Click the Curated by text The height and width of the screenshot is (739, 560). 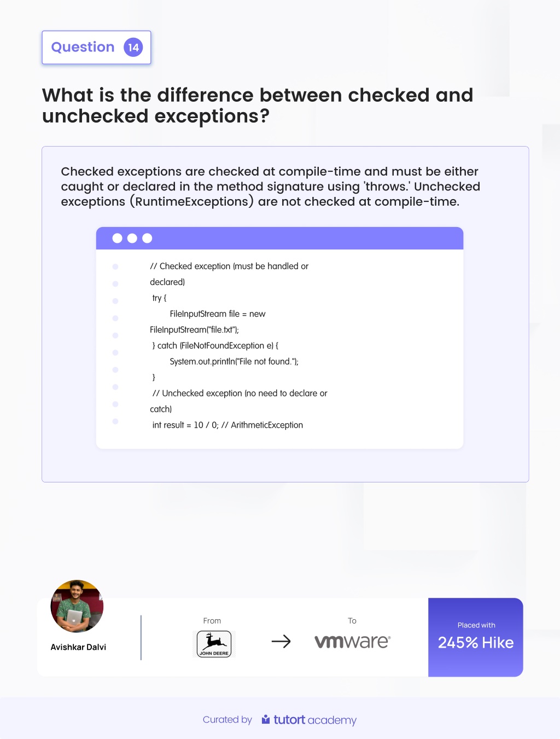click(227, 720)
